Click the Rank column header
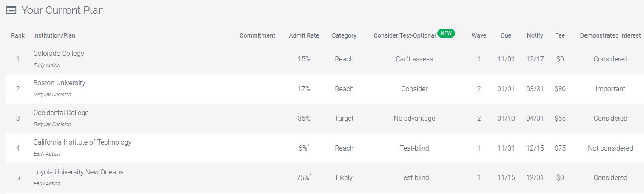The width and height of the screenshot is (644, 194). (x=18, y=35)
